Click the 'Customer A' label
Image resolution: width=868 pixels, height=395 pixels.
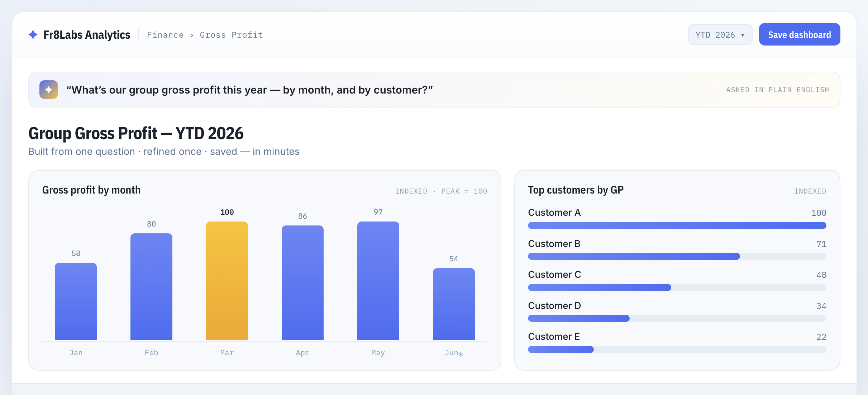(554, 213)
